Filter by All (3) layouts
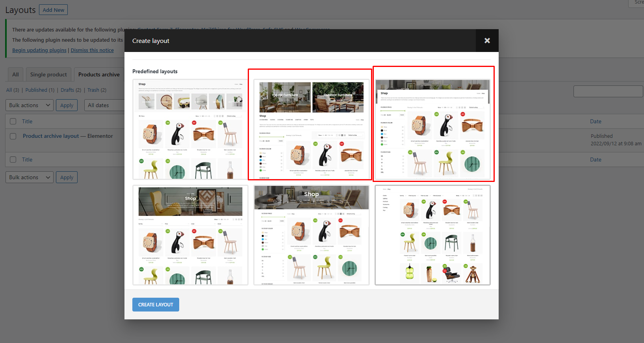The height and width of the screenshot is (343, 644). [13, 90]
